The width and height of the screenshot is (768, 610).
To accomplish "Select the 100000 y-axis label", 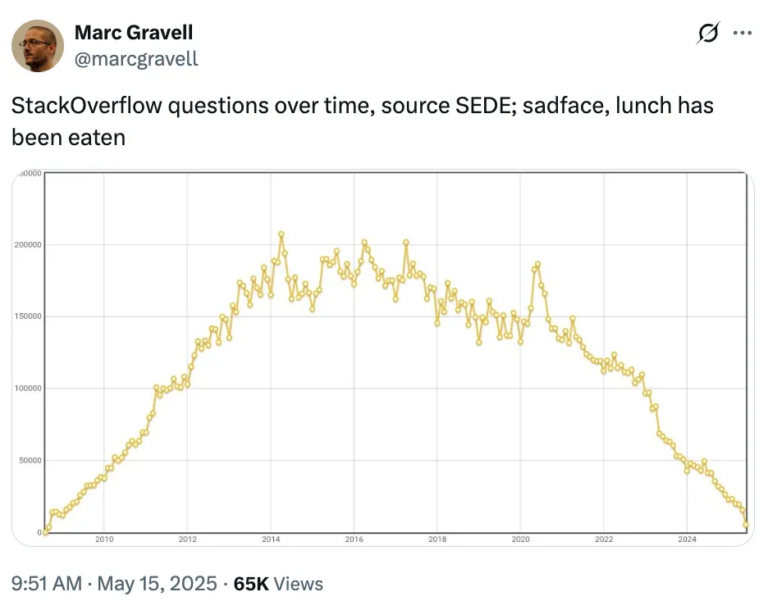I will click(x=26, y=389).
